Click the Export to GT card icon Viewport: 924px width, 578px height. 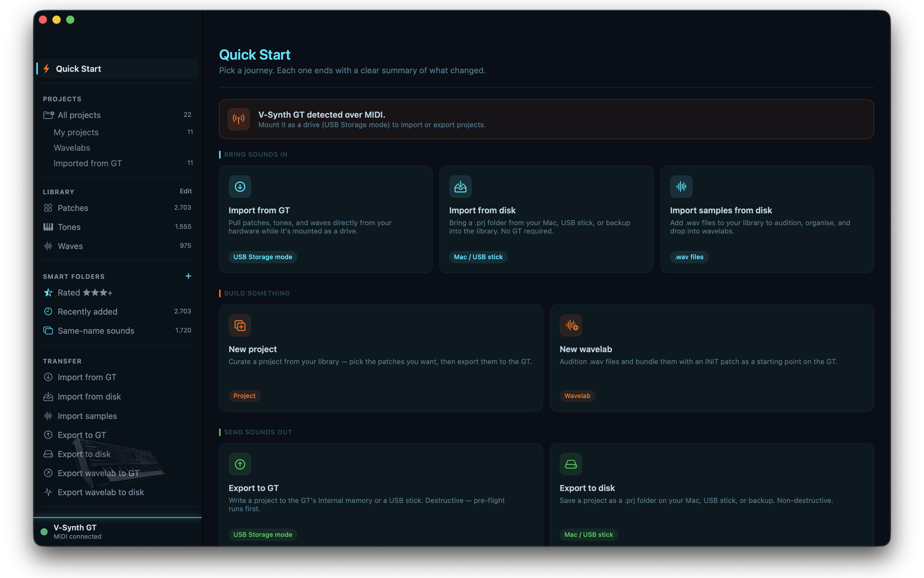(240, 464)
